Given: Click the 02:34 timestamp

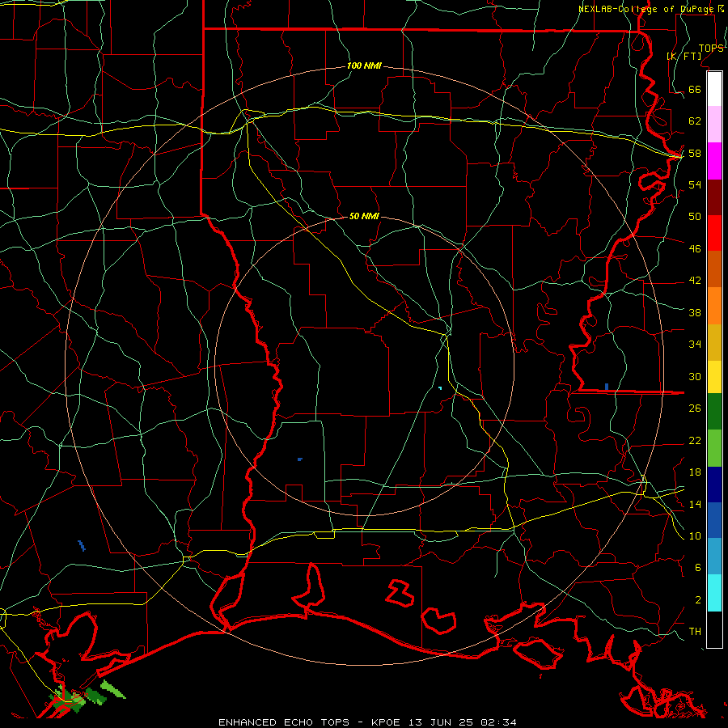Looking at the screenshot, I should point(498,722).
